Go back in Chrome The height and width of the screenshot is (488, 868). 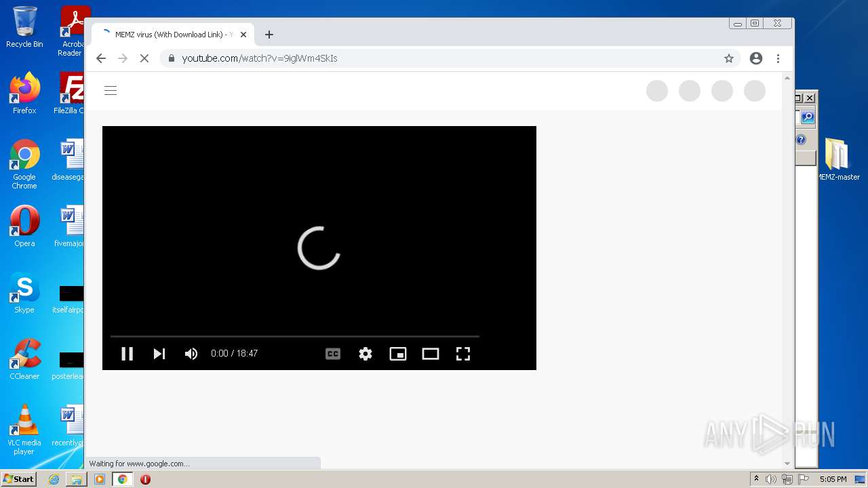pyautogui.click(x=101, y=58)
